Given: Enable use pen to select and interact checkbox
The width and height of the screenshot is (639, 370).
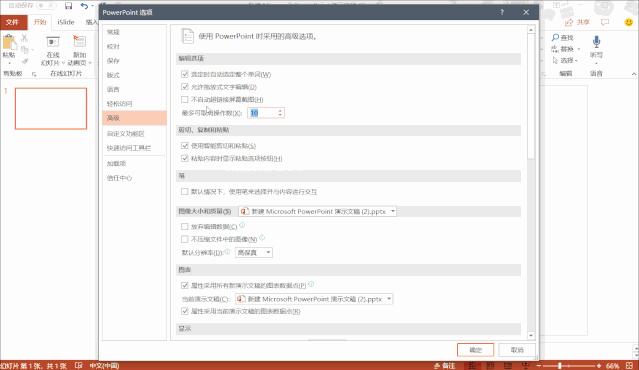Looking at the screenshot, I should [x=185, y=192].
